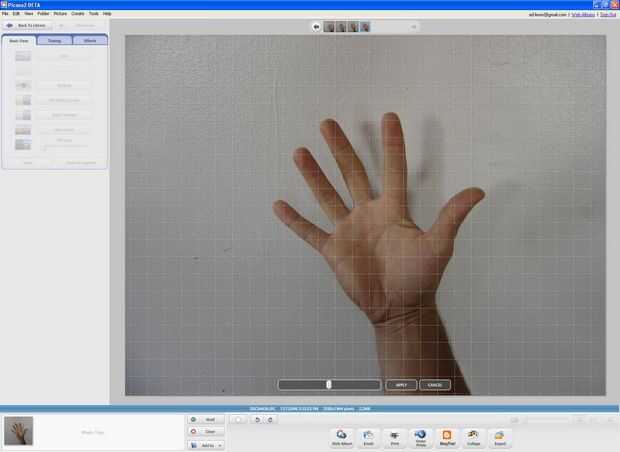Rotate photo clockwise icon

(270, 420)
